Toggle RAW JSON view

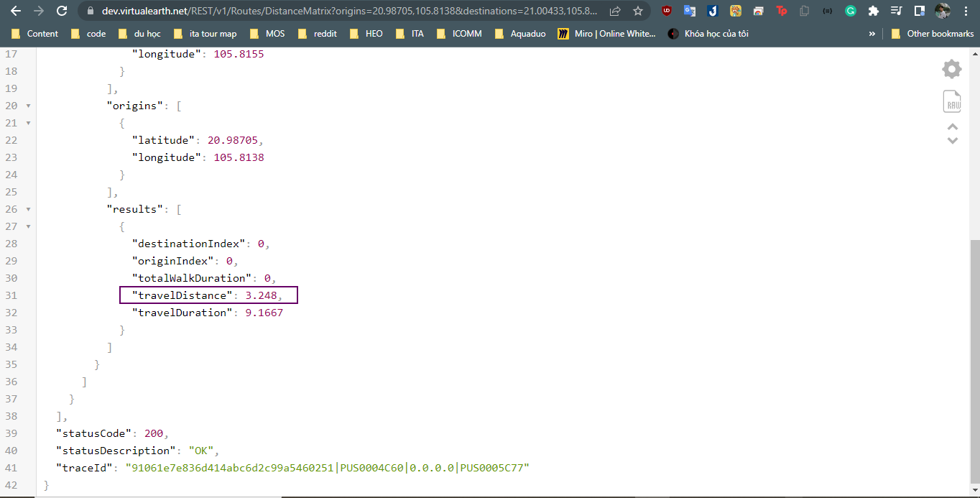pyautogui.click(x=952, y=101)
